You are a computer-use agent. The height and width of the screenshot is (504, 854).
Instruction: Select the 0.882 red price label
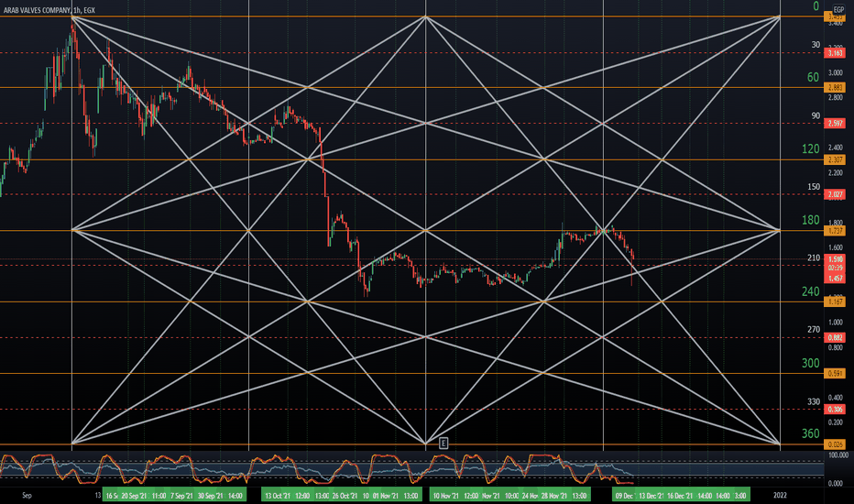point(835,338)
